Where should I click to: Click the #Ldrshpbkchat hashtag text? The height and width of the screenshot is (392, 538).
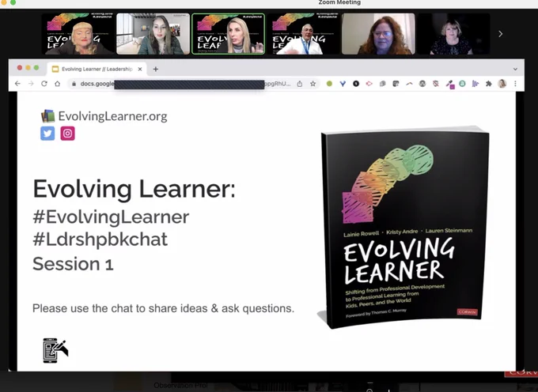pos(100,239)
